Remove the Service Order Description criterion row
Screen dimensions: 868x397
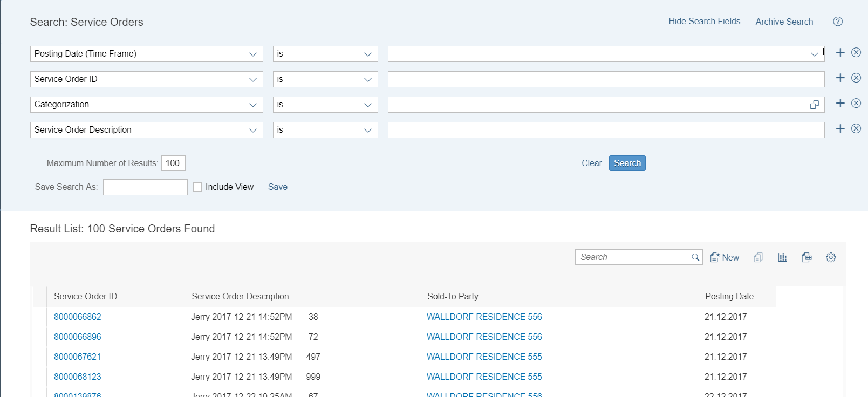(856, 128)
